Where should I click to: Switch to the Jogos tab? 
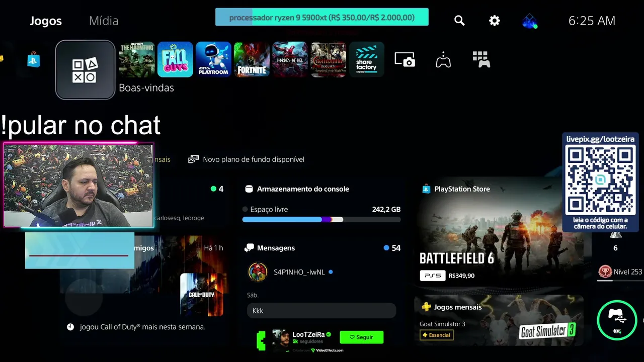[x=46, y=21]
